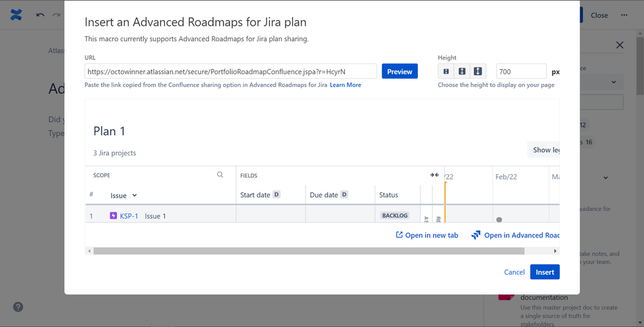Click the Preview button
Image resolution: width=644 pixels, height=327 pixels.
pyautogui.click(x=400, y=72)
